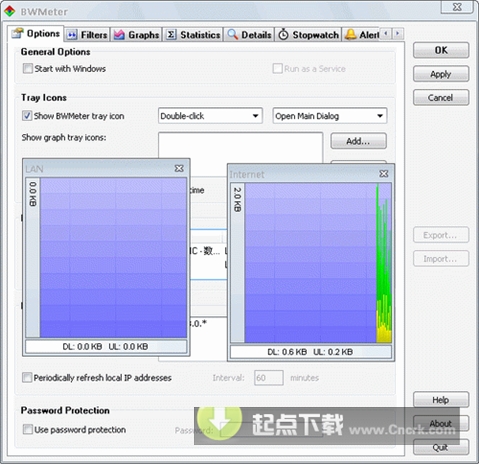Click the LAN graph plot area
This screenshot has width=479, height=464.
[x=113, y=258]
